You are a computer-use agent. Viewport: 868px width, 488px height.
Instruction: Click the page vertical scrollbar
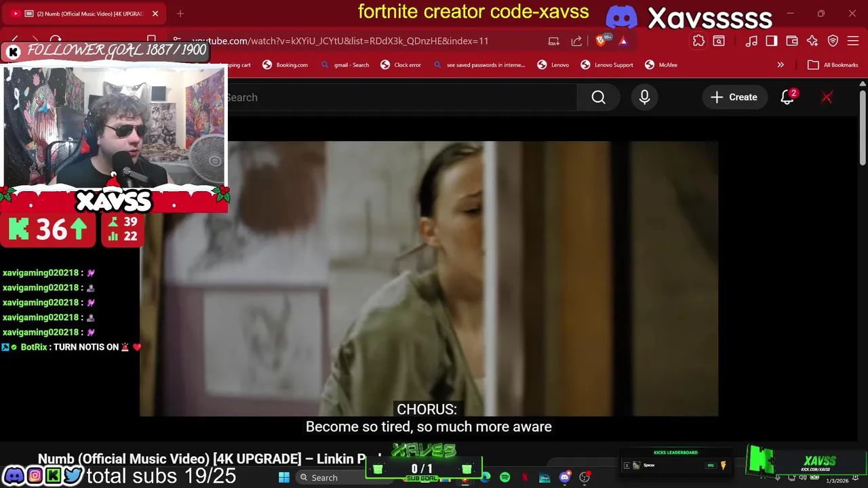tap(863, 129)
